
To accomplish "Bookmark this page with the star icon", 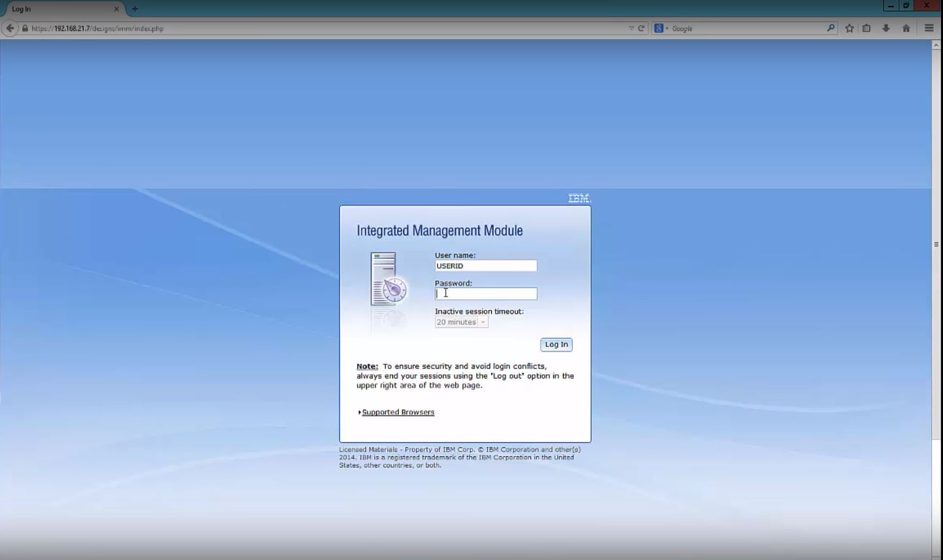I will (848, 28).
